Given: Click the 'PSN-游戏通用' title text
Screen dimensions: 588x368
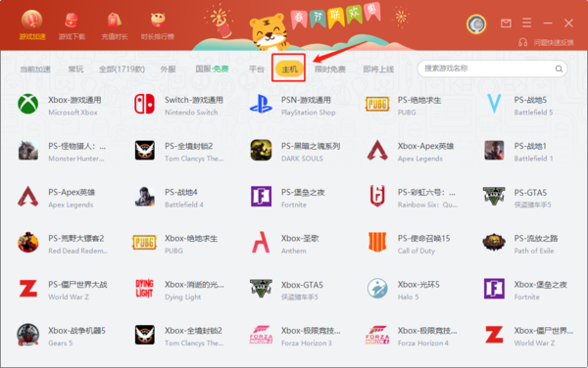Looking at the screenshot, I should tap(306, 100).
